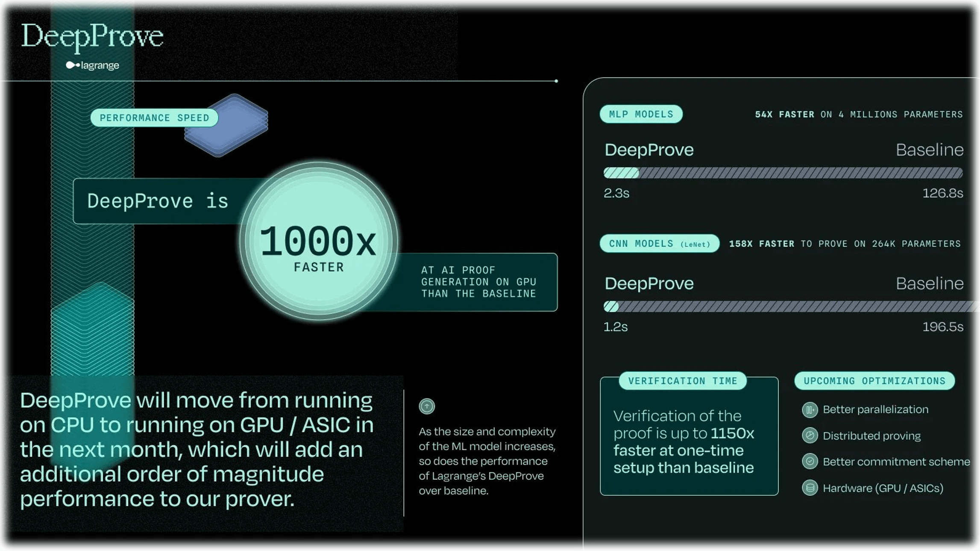Click Baseline label in CNN section
The width and height of the screenshot is (980, 551).
pos(930,283)
